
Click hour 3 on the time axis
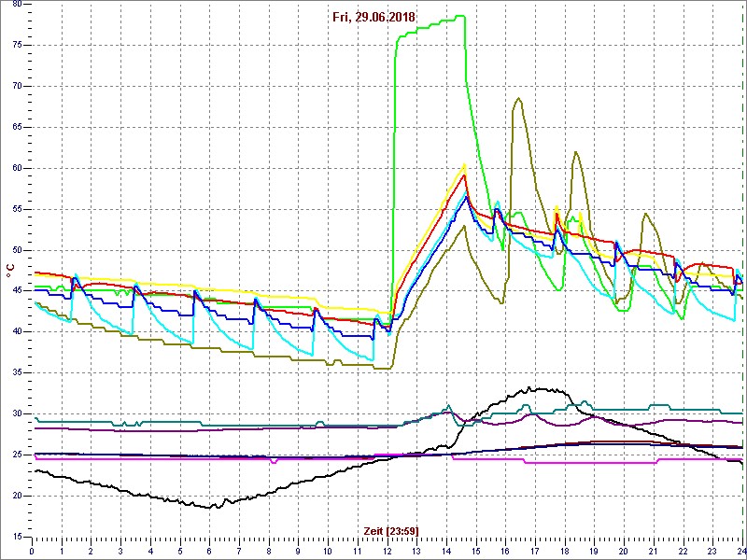pyautogui.click(x=120, y=551)
